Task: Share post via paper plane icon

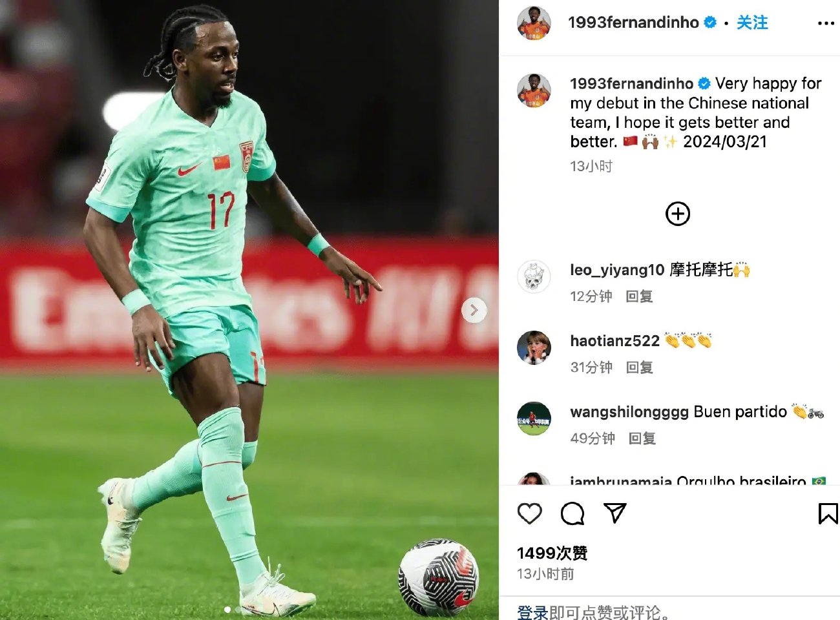Action: point(615,513)
